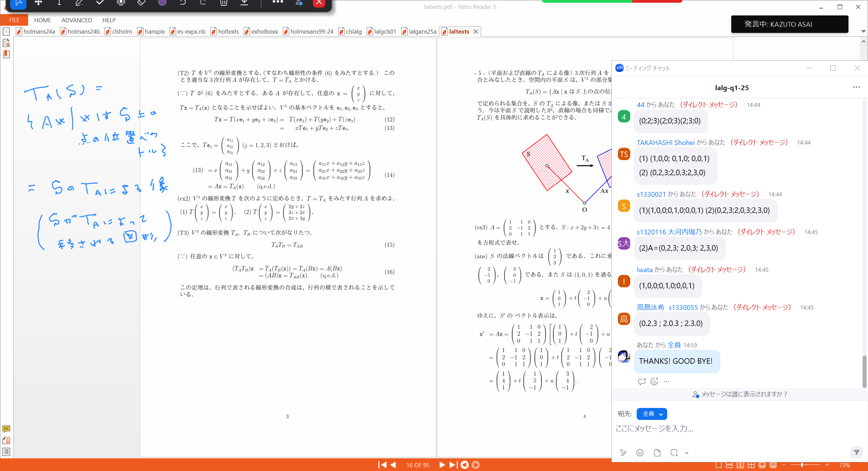Open the annotator privacy settings icon
Viewport: 868px width, 471px height.
tap(299, 3)
